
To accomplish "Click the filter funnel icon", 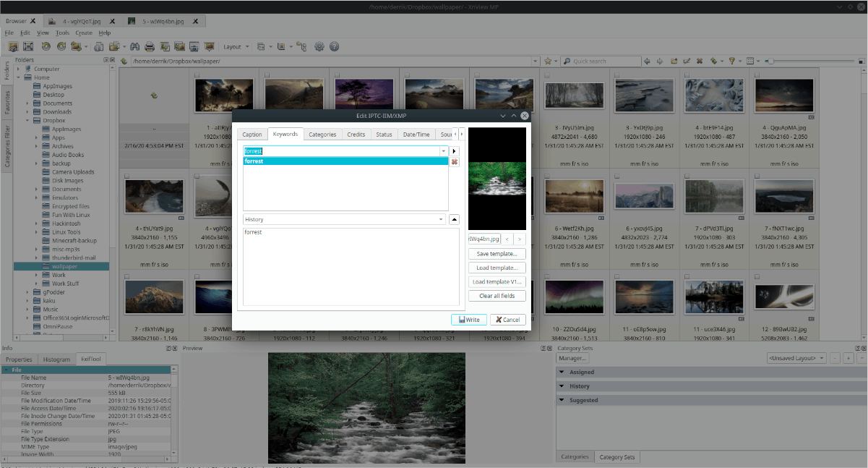I will tap(731, 61).
